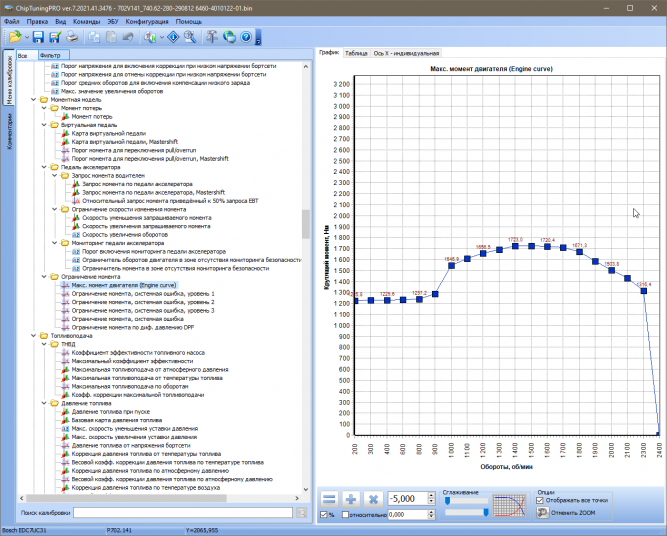Collapse the Виртуальная педаль folder
This screenshot has width=667, height=536.
click(44, 125)
